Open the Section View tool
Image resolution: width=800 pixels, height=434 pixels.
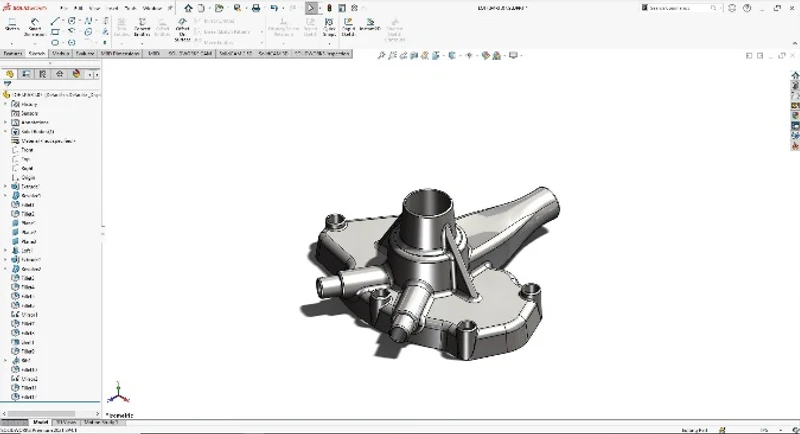[x=414, y=56]
